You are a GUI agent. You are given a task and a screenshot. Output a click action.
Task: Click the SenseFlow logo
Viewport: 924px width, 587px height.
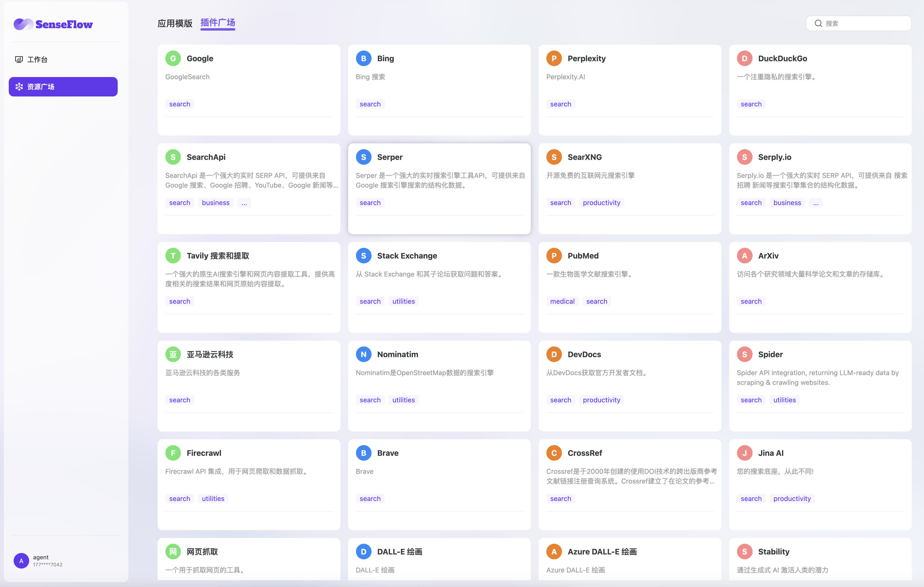pos(53,24)
